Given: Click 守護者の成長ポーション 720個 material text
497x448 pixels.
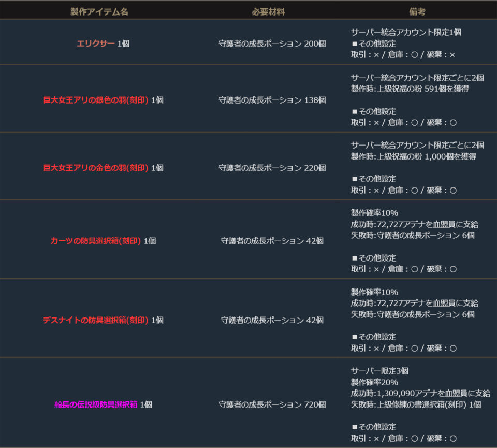Looking at the screenshot, I should [x=272, y=404].
